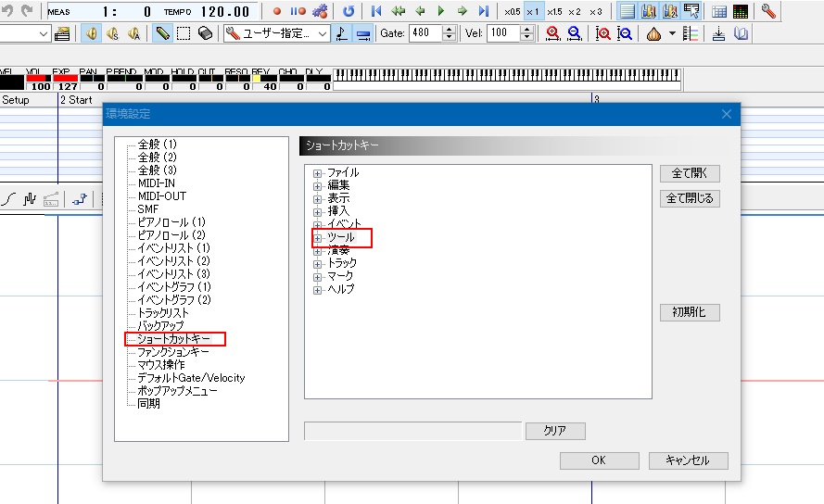Click the open book icon
The height and width of the screenshot is (504, 824).
tap(741, 34)
